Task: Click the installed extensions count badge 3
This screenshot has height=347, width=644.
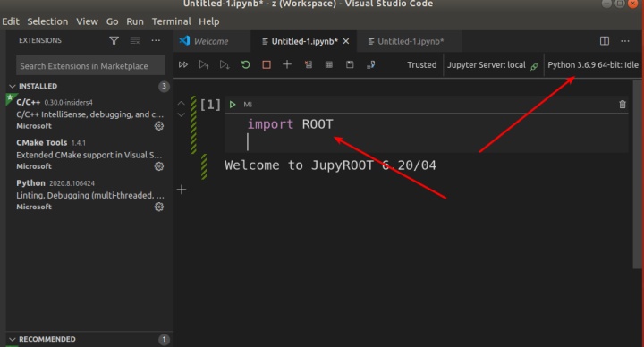Action: pos(164,86)
